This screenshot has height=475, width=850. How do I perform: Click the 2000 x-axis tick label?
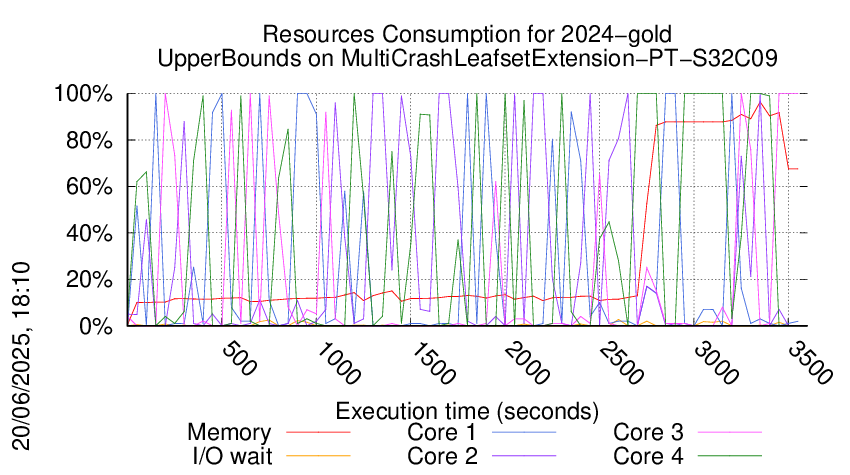tap(526, 363)
